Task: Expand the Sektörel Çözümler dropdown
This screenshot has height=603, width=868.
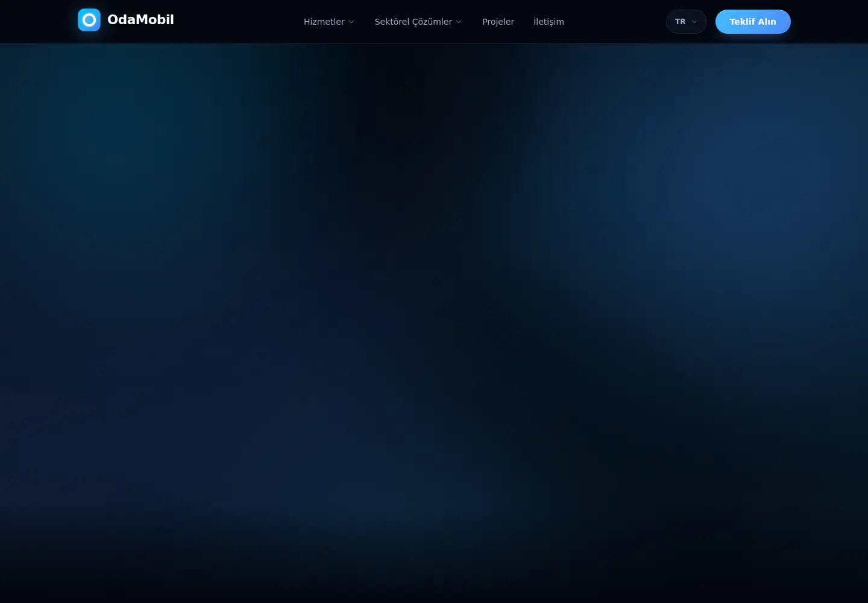Action: point(418,22)
